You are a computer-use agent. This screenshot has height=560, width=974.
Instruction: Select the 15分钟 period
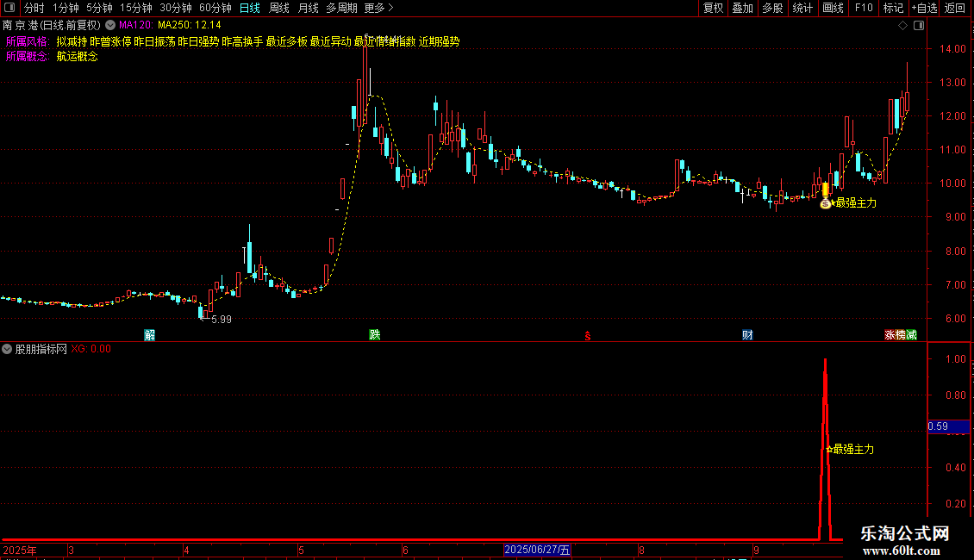[x=136, y=8]
